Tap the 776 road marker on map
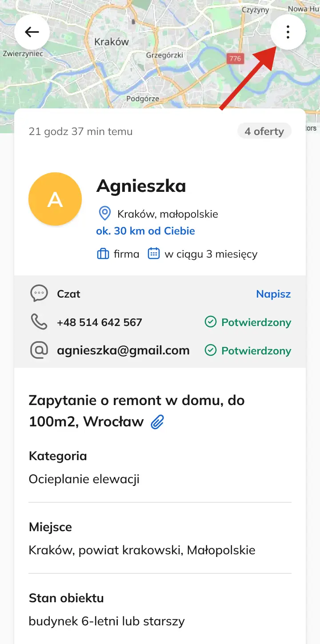The image size is (320, 644). pyautogui.click(x=235, y=58)
